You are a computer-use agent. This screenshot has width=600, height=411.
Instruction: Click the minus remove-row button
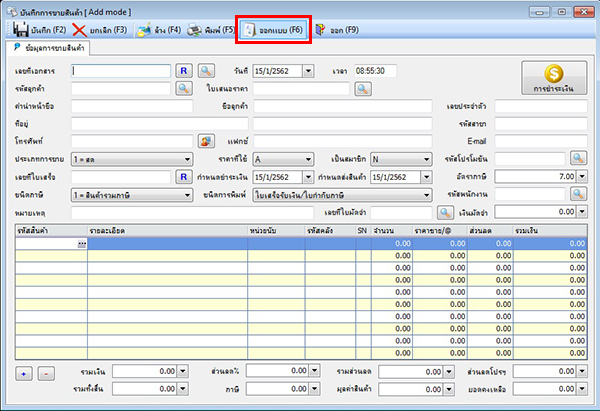[46, 373]
